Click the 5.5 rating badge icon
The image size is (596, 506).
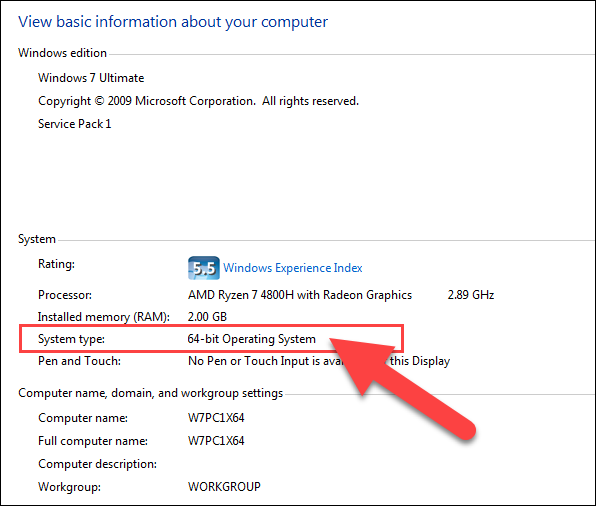click(x=204, y=268)
